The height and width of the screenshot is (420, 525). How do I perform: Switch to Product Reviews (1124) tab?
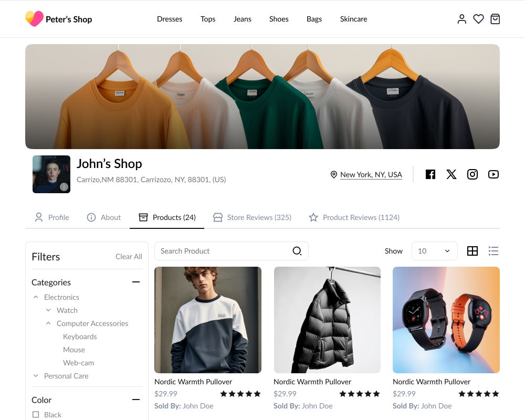tap(354, 217)
